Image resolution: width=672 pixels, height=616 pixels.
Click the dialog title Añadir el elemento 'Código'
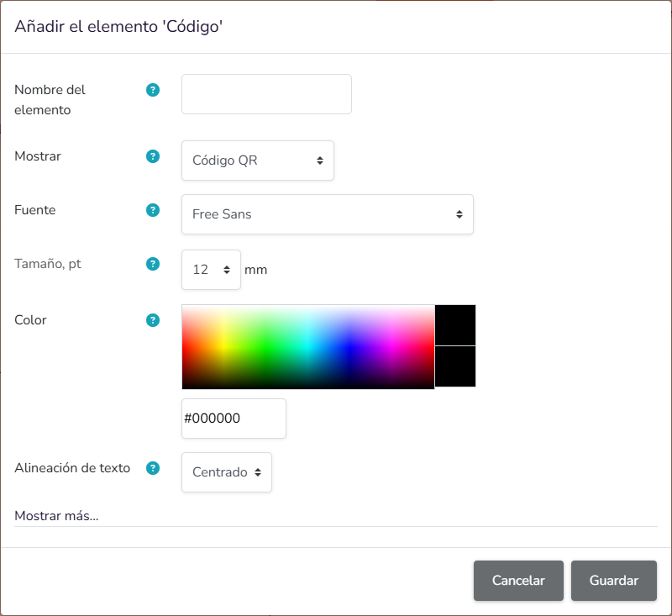[x=118, y=27]
